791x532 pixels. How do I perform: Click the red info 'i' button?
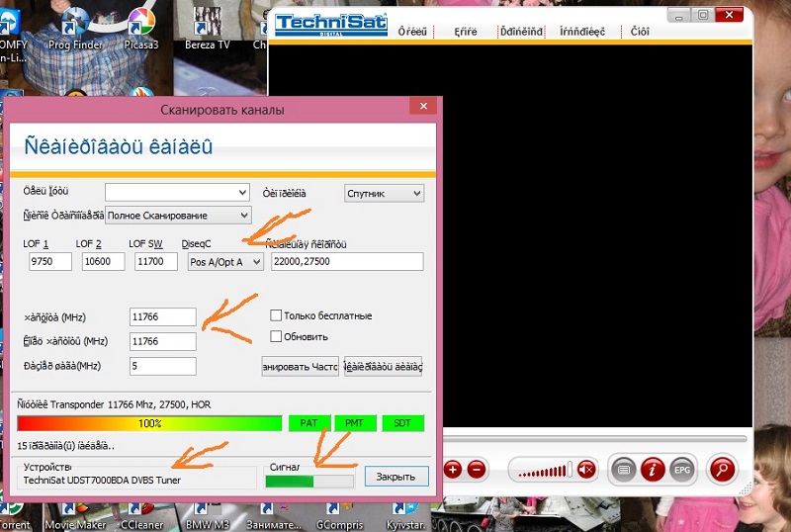pos(651,469)
